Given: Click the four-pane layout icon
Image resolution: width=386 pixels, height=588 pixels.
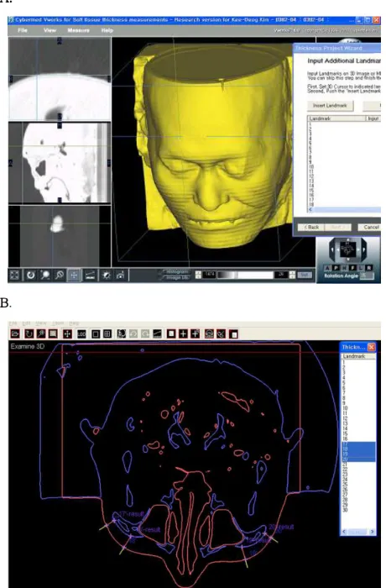Looking at the screenshot, I should pos(107,333).
